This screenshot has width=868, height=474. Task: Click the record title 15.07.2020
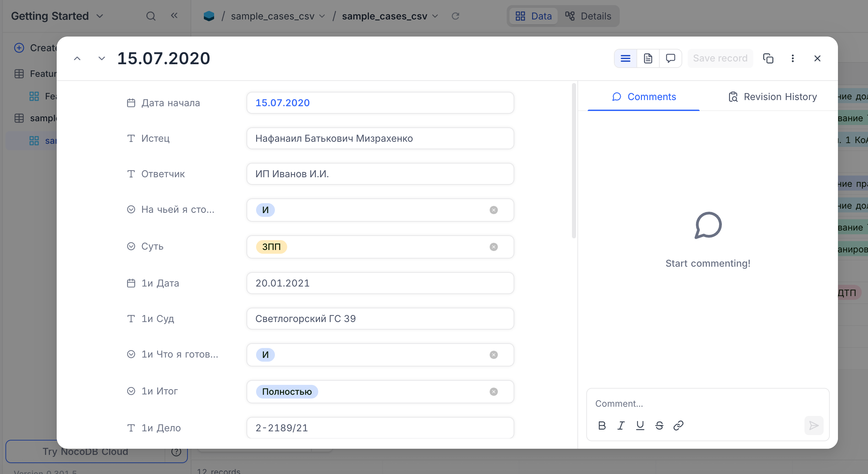pyautogui.click(x=164, y=58)
